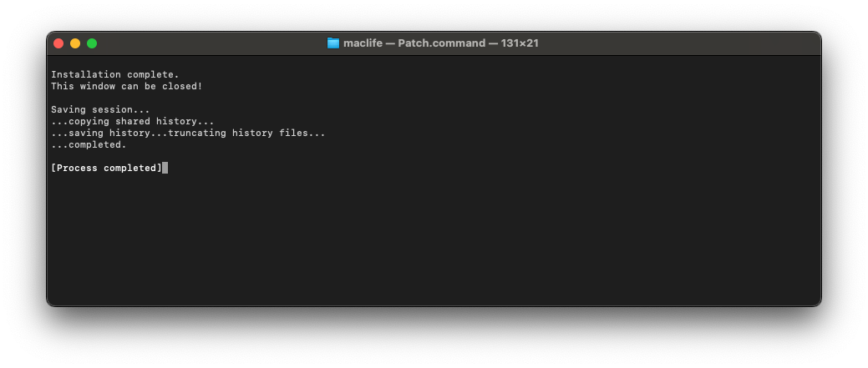Zoom the window with the green button

point(92,43)
